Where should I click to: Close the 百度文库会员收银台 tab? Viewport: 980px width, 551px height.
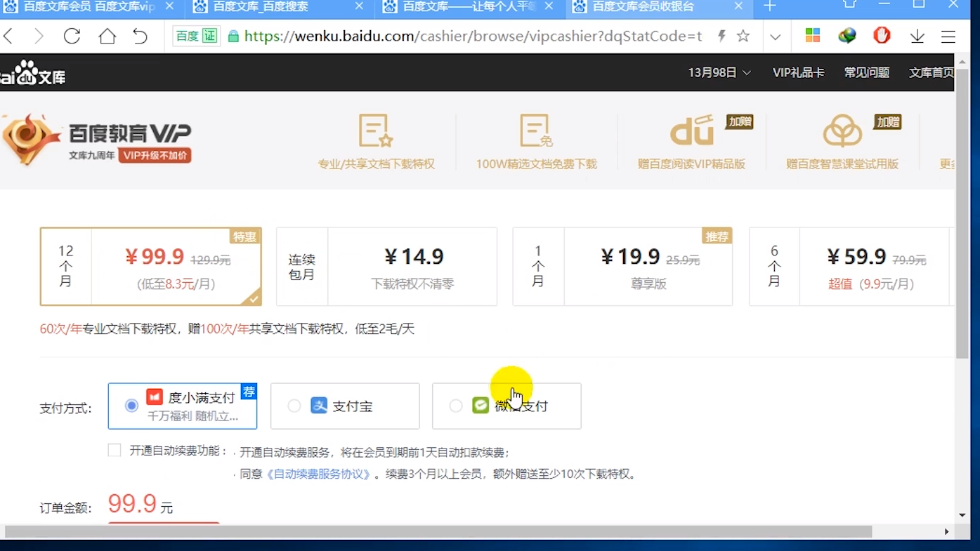pos(738,6)
